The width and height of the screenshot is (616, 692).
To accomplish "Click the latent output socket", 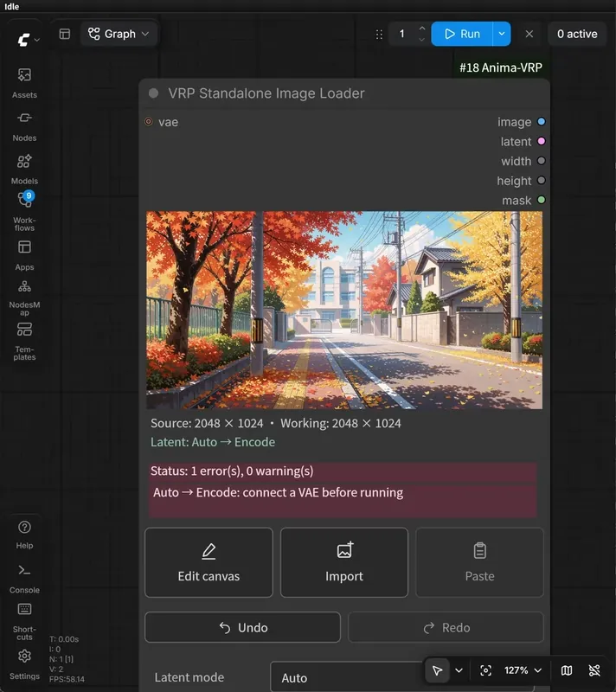I will (x=542, y=141).
